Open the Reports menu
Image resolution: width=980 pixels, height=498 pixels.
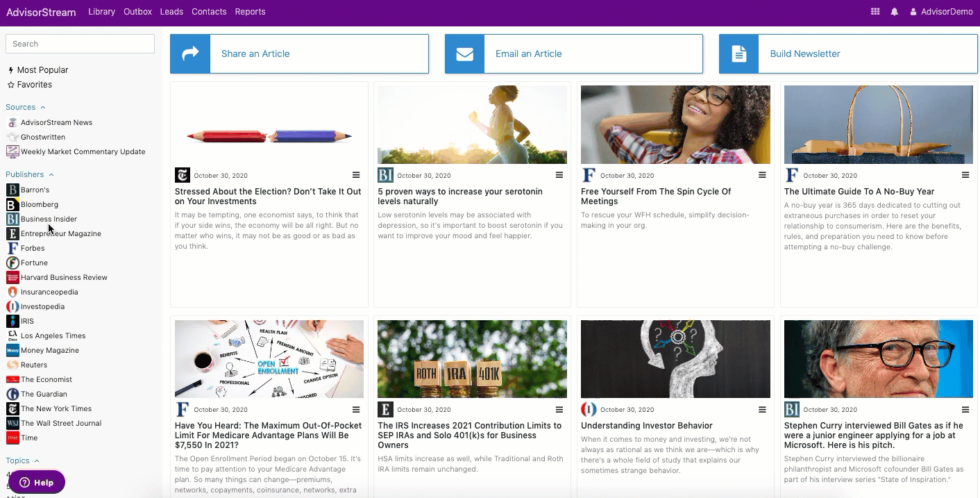click(250, 12)
